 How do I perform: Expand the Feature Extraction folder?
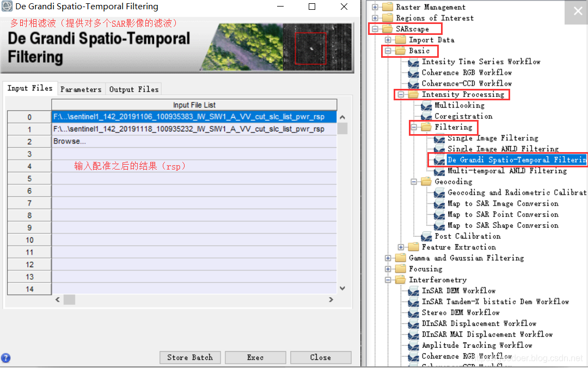point(401,247)
